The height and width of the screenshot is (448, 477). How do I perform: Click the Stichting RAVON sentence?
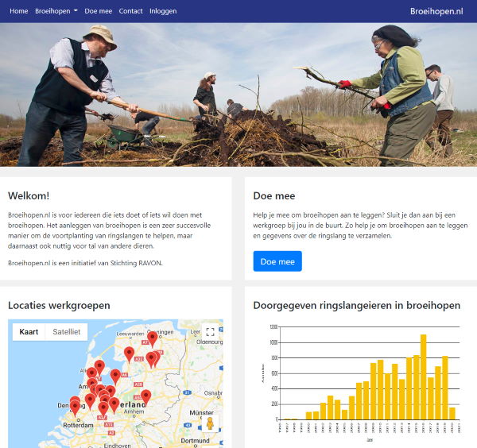tap(85, 263)
